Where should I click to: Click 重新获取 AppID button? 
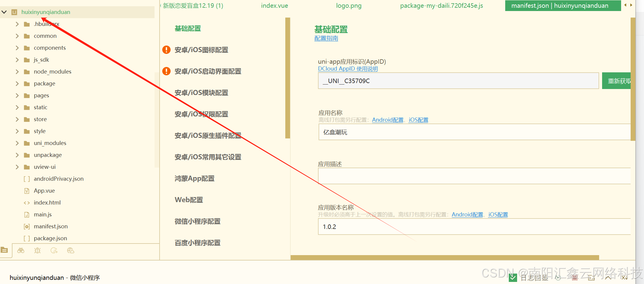pyautogui.click(x=616, y=81)
